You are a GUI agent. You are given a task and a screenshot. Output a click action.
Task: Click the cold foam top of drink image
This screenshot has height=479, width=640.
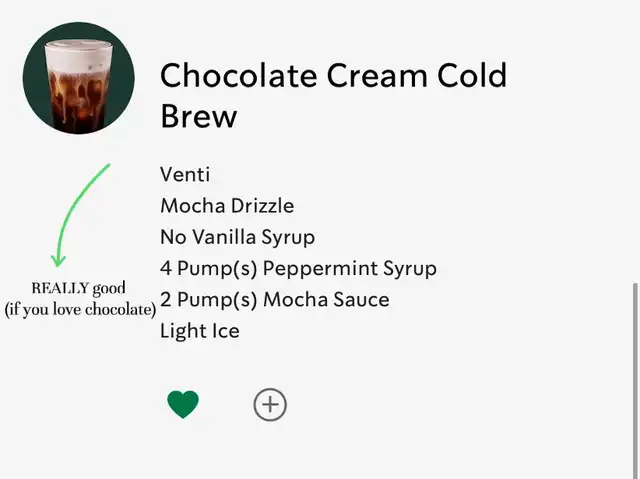(78, 56)
